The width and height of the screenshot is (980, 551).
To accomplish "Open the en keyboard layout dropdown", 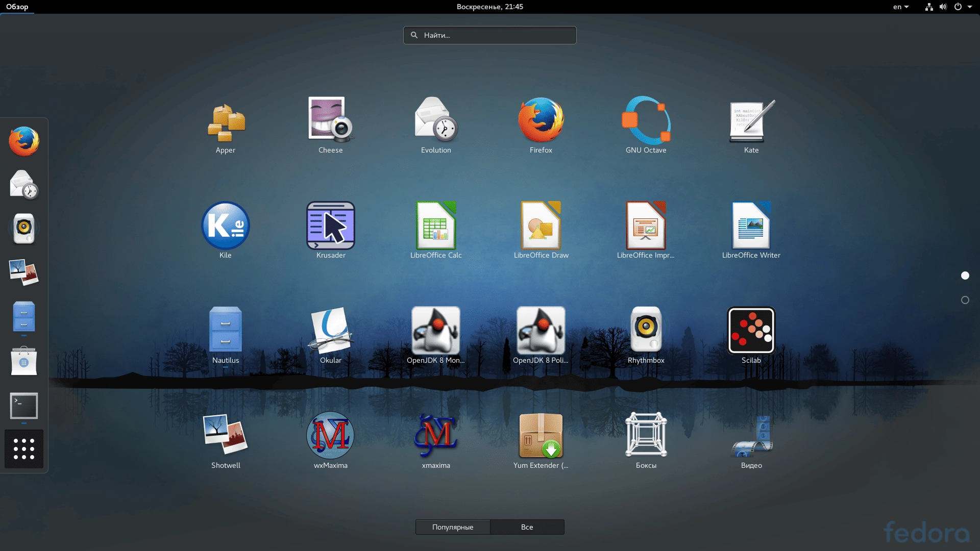I will (901, 7).
